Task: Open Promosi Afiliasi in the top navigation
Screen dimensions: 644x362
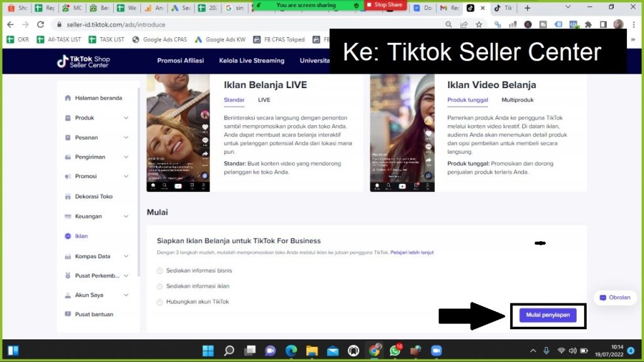Action: tap(182, 61)
